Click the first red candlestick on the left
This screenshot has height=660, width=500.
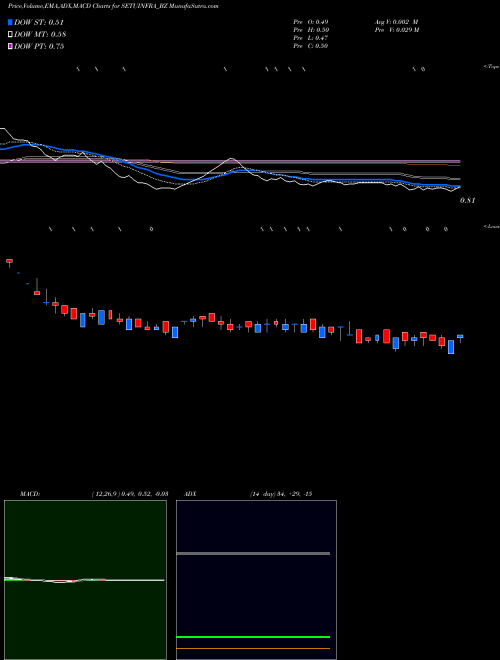(x=9, y=261)
